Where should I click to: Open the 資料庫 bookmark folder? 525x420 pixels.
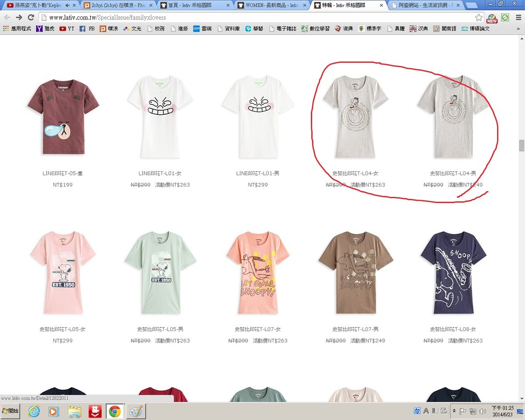(x=228, y=29)
